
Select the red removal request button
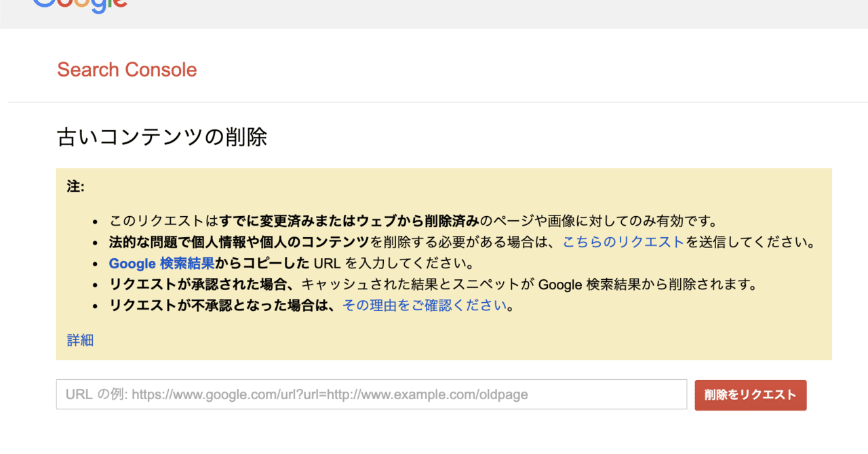pyautogui.click(x=750, y=394)
